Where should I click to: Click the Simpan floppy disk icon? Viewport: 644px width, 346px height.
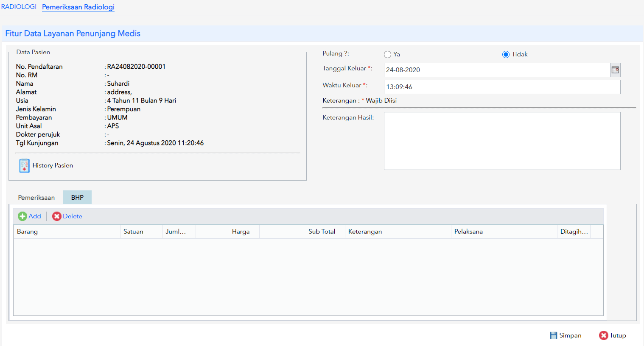click(x=554, y=335)
